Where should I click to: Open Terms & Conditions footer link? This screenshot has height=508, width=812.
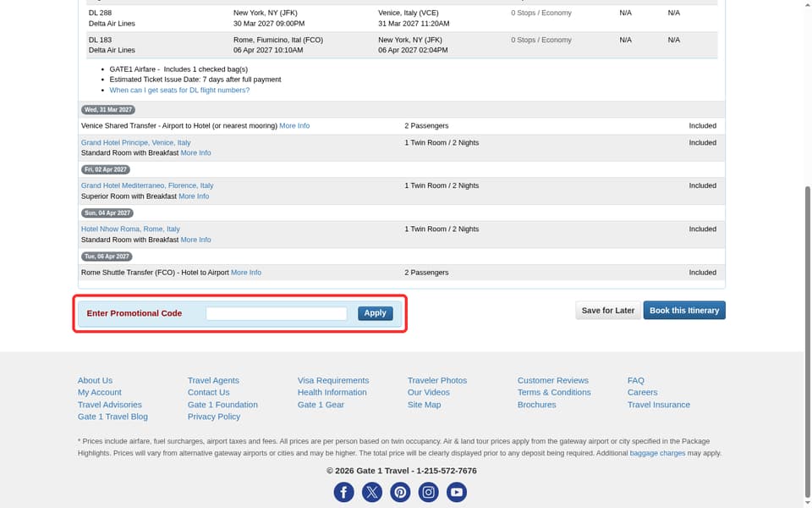tap(554, 392)
